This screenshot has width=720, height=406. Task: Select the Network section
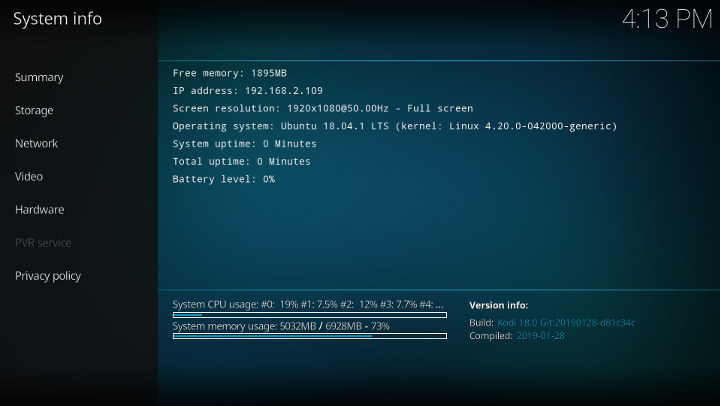coord(36,143)
